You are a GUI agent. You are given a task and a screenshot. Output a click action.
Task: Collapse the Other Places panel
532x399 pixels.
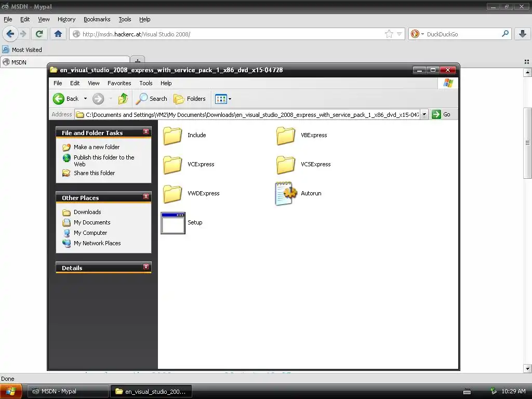click(146, 196)
